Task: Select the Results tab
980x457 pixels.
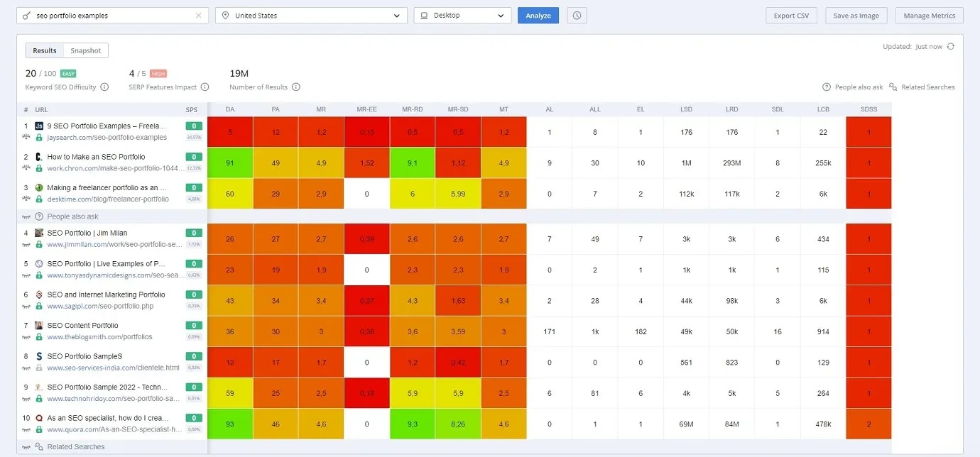Action: click(45, 50)
